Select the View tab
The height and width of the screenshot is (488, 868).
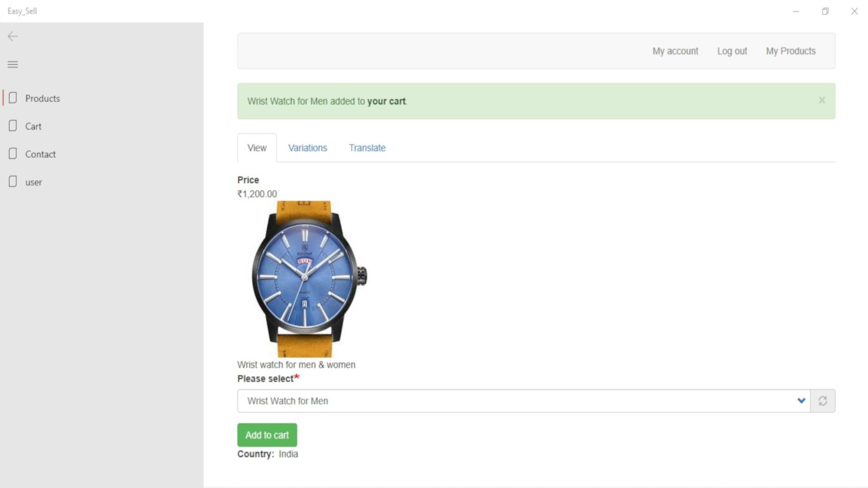[x=257, y=148]
